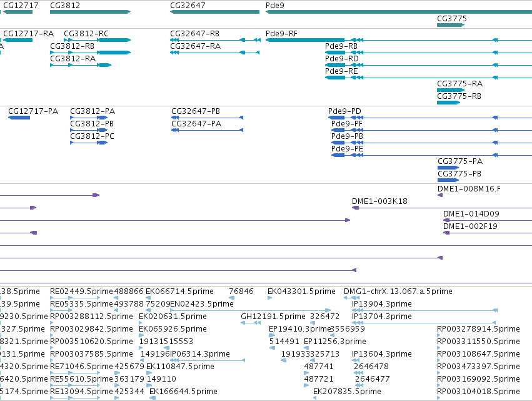Click protein CG12717-PA
Viewport: 532px width, 401px height.
coord(19,118)
